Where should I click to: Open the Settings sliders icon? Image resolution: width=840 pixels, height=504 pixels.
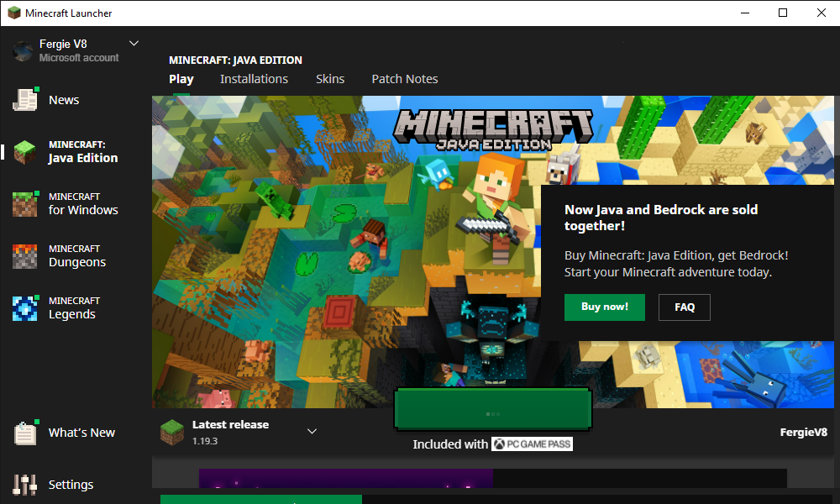click(x=25, y=485)
